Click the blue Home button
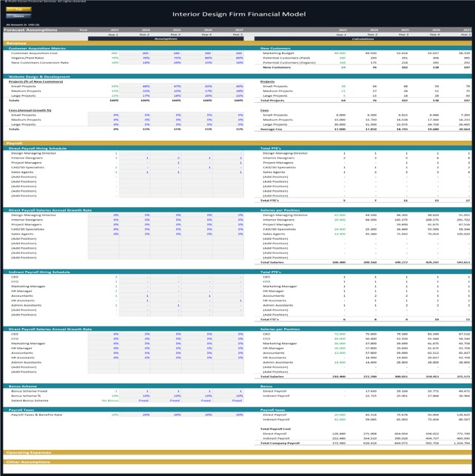Screen dimensions: 475x476 point(18,16)
